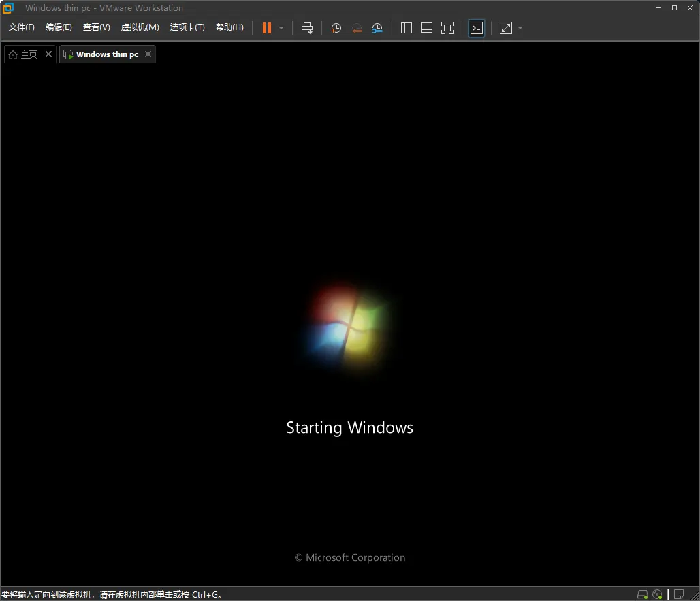
Task: Toggle the thumbnail bar view
Action: click(427, 28)
